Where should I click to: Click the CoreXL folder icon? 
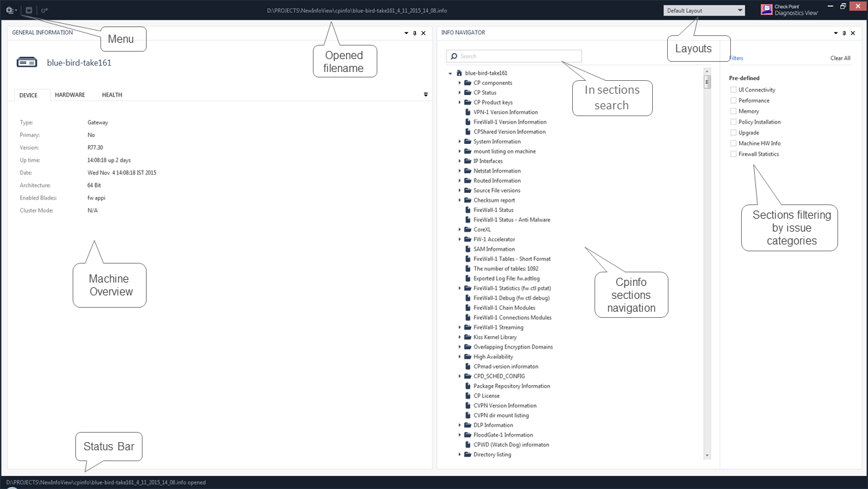click(x=468, y=230)
